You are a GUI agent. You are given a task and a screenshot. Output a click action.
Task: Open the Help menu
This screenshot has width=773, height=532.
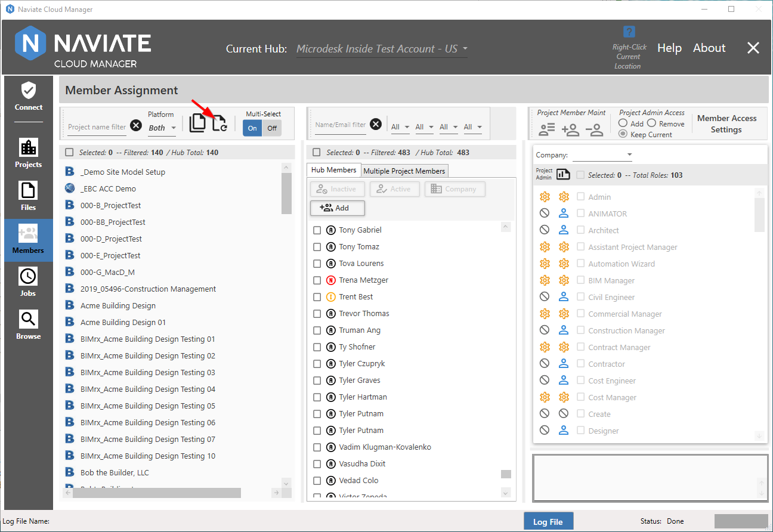point(669,48)
